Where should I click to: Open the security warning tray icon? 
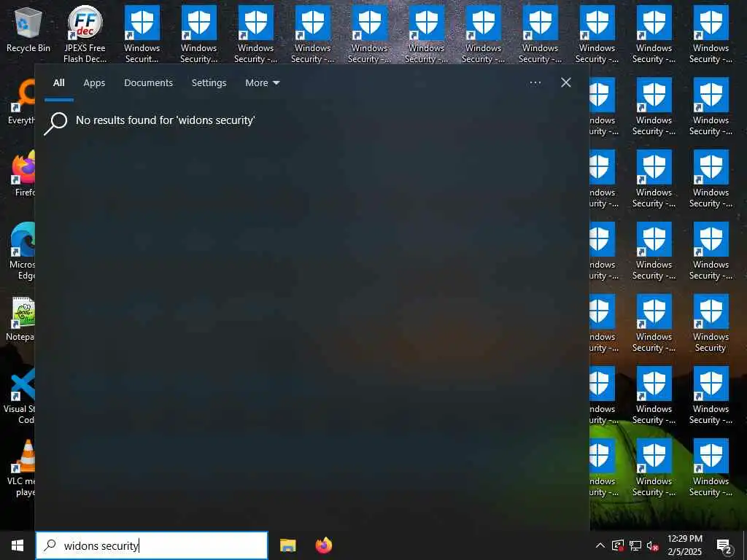coord(618,545)
